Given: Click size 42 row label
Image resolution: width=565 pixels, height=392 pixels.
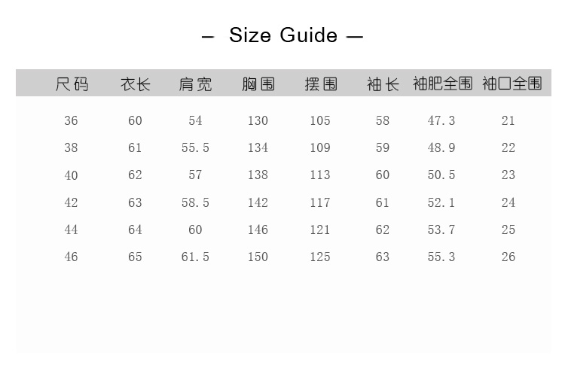Looking at the screenshot, I should (x=71, y=202).
